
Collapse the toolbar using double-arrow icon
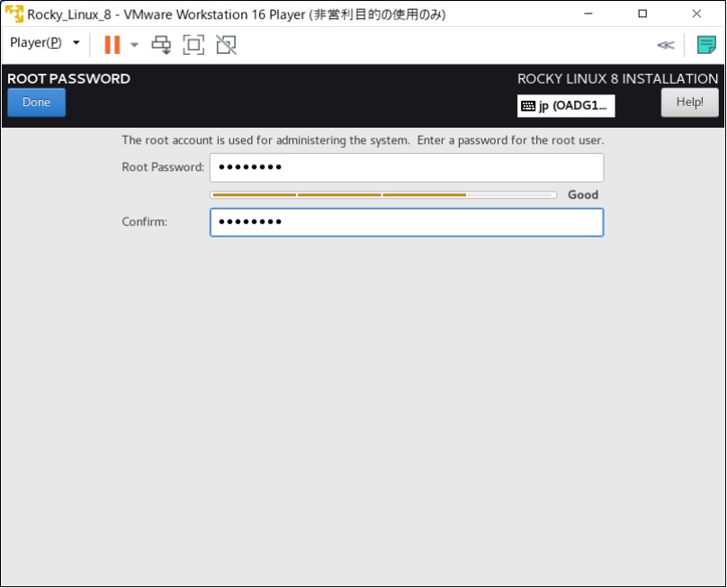tap(667, 44)
